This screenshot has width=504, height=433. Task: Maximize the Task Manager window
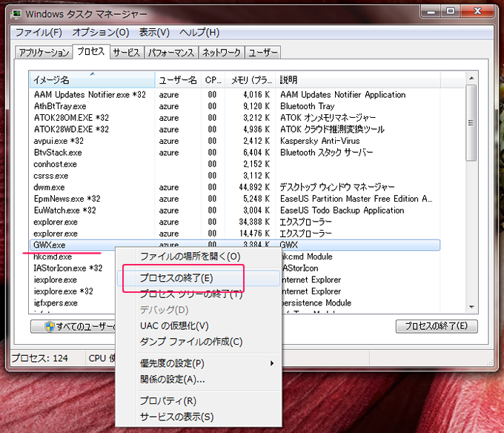tap(451, 12)
